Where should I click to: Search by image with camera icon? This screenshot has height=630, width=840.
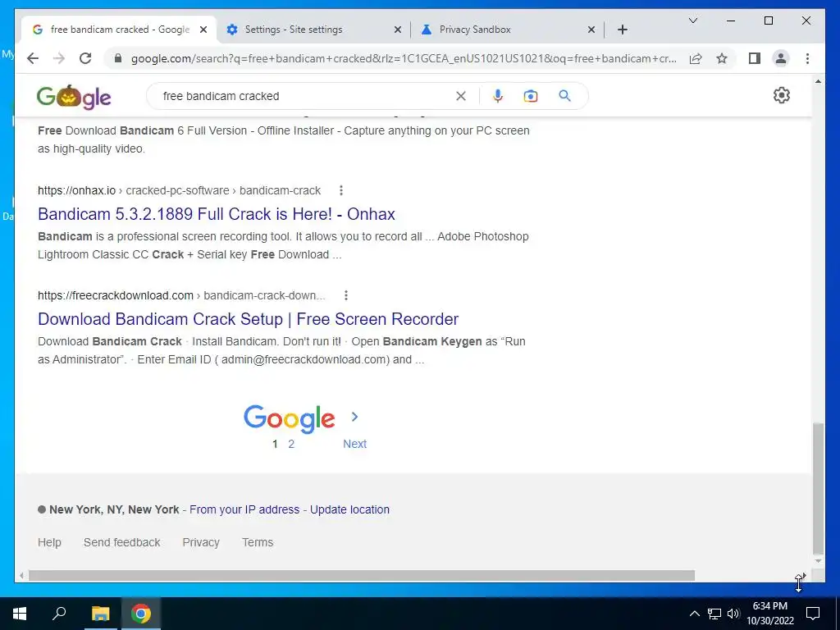point(531,96)
